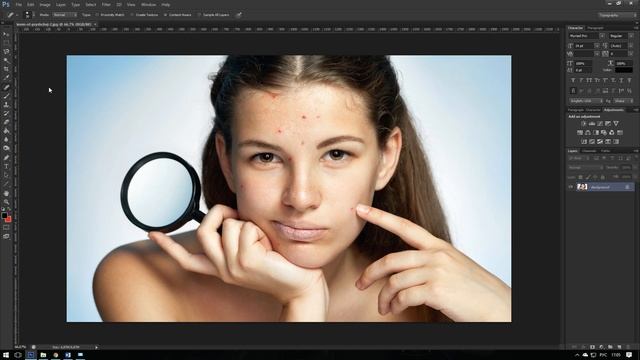Toggle Faux Italic in Character panel
The height and width of the screenshot is (360, 640).
pyautogui.click(x=581, y=80)
